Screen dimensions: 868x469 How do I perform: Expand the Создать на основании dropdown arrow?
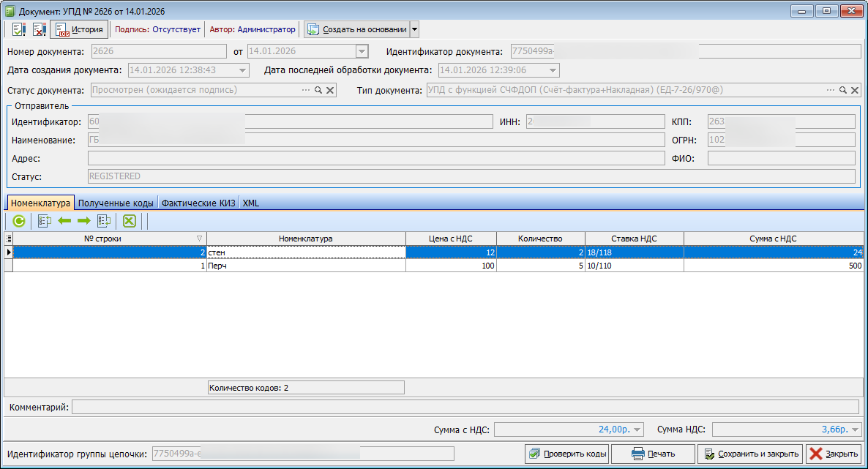(414, 29)
